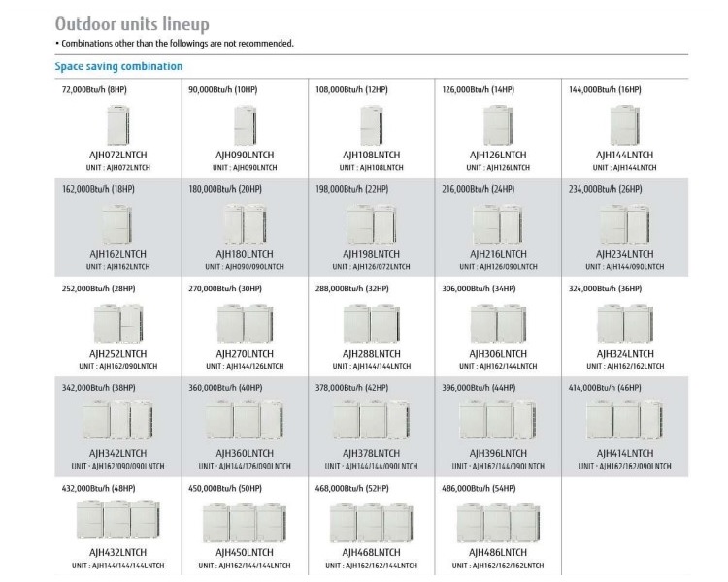Image resolution: width=728 pixels, height=582 pixels.
Task: Select the AJH486LNTCH 54HP unit image
Action: point(498,522)
